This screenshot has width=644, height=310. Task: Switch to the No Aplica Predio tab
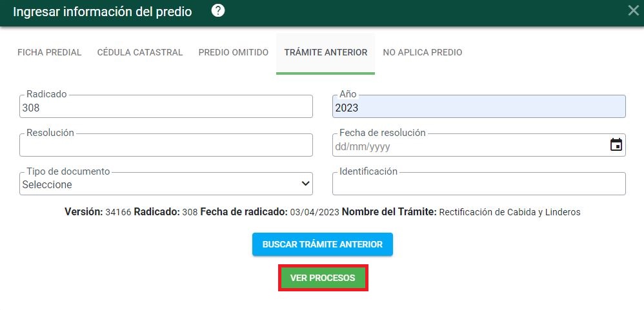click(x=422, y=52)
